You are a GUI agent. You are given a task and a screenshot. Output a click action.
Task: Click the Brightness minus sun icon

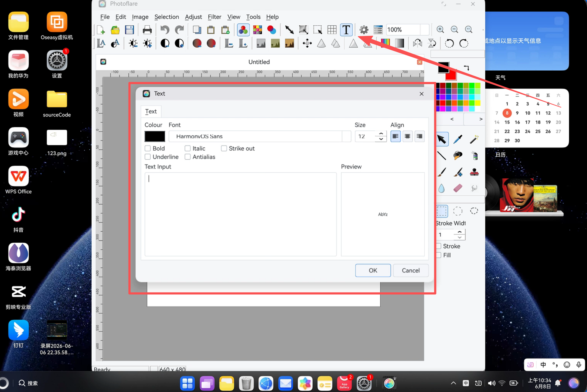(133, 43)
